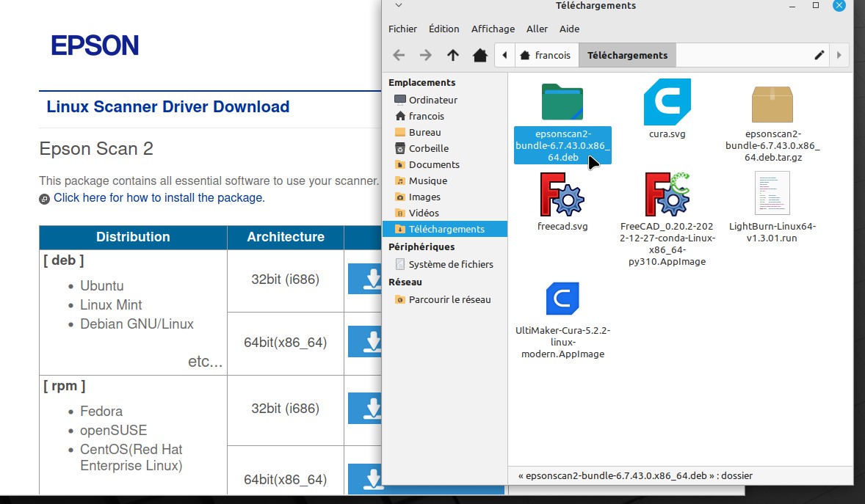Click the 'Ubuntu' list item
This screenshot has height=504, width=865.
[x=102, y=285]
